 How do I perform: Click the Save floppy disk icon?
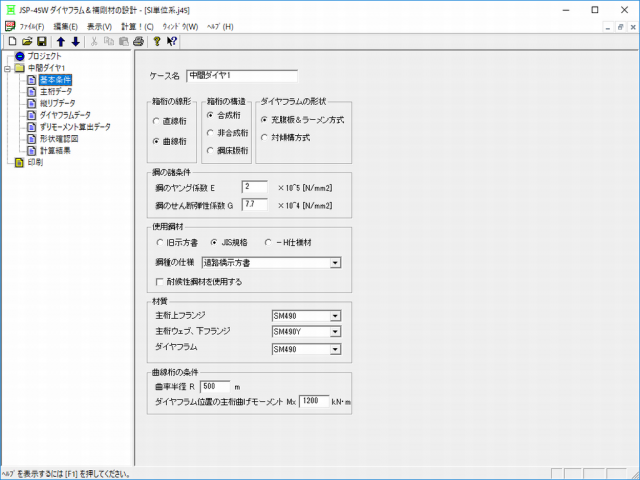41,42
